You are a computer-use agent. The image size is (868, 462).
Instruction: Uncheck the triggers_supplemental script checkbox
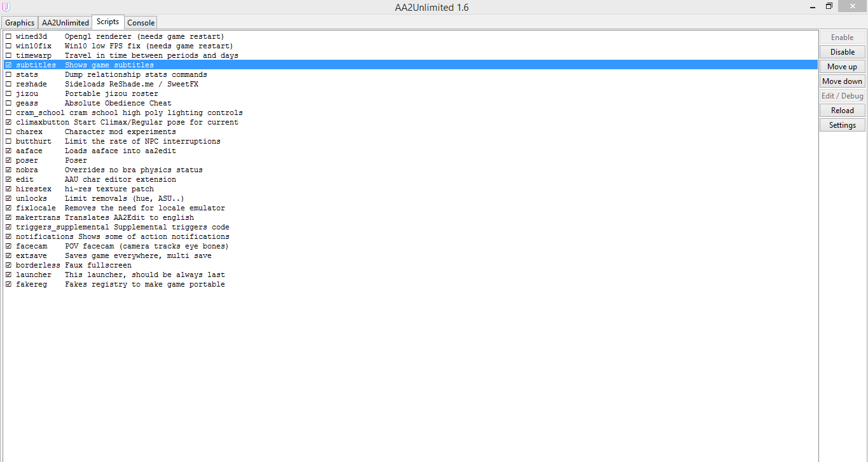(x=8, y=227)
